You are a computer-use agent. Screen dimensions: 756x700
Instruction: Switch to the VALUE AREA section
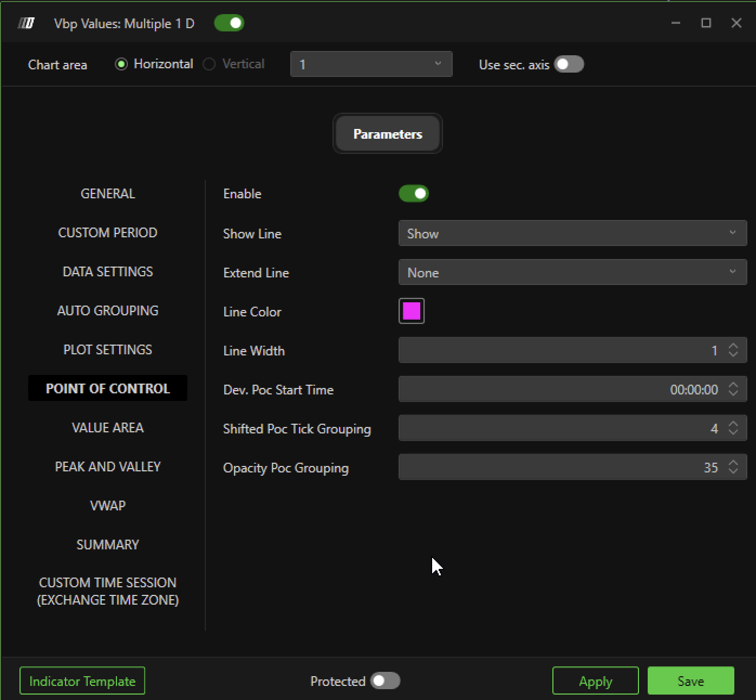108,427
